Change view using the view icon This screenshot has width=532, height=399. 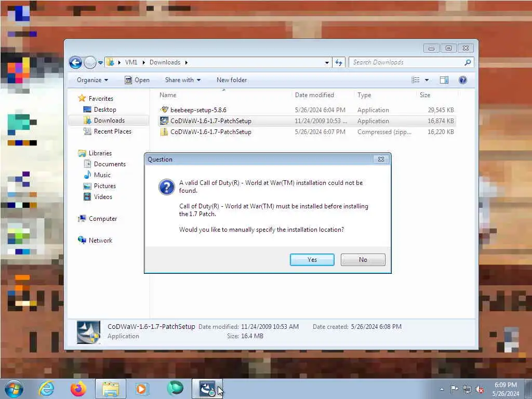tap(416, 80)
